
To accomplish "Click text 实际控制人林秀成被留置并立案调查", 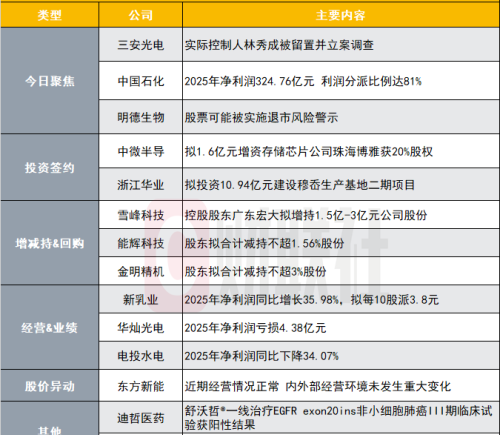I will [x=279, y=45].
